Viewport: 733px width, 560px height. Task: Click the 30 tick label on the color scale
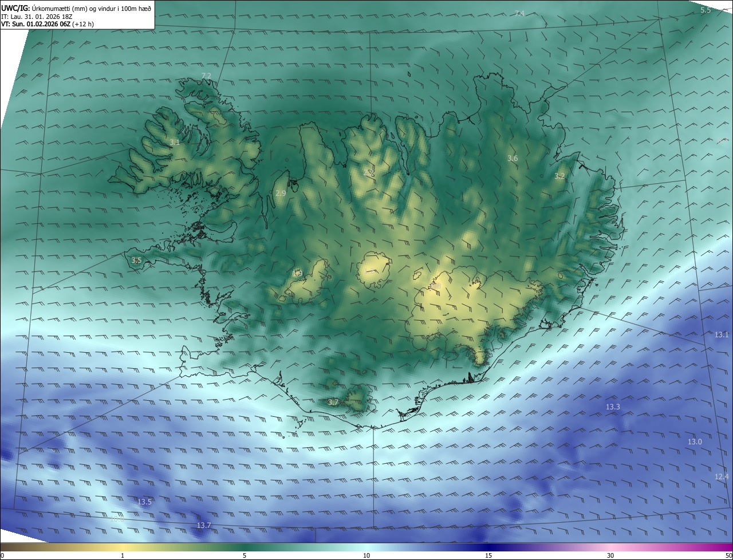click(610, 555)
